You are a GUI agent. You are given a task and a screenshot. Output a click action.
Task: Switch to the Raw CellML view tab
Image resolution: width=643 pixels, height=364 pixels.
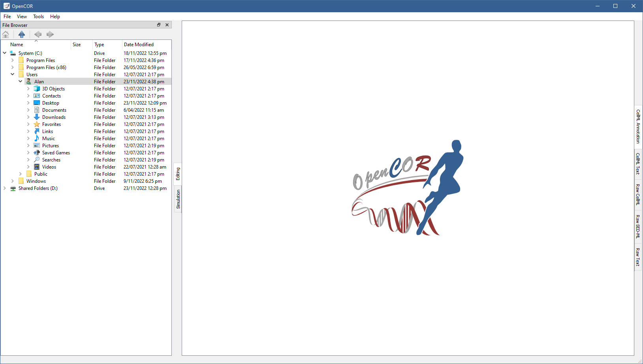[x=638, y=194]
